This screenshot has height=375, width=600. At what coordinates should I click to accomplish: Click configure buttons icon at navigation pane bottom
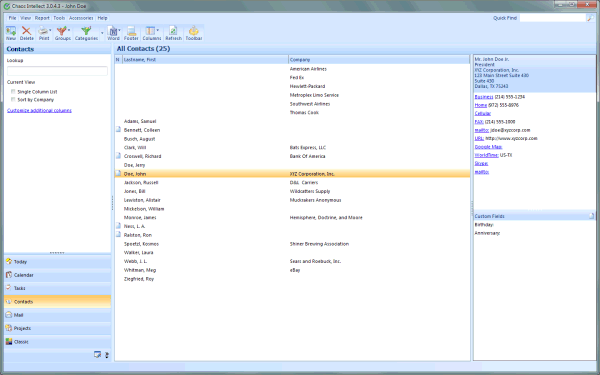point(107,355)
